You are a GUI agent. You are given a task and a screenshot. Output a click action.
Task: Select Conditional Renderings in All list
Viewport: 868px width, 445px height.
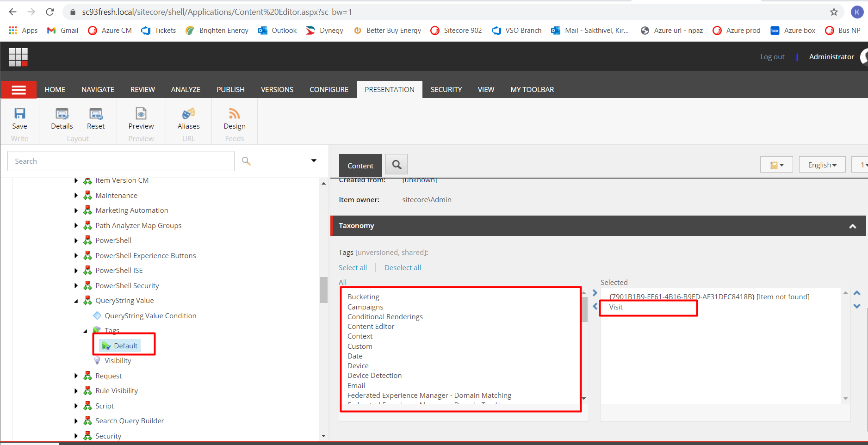tap(385, 317)
